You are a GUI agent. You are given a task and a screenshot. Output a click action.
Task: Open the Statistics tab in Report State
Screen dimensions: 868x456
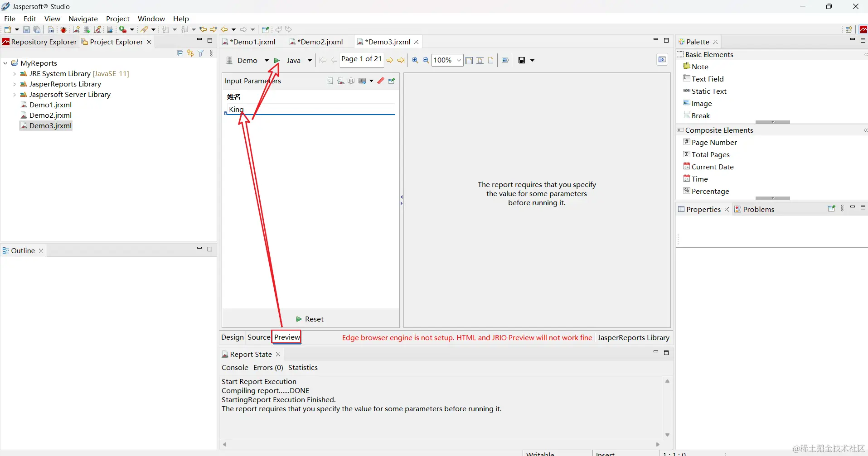click(303, 367)
